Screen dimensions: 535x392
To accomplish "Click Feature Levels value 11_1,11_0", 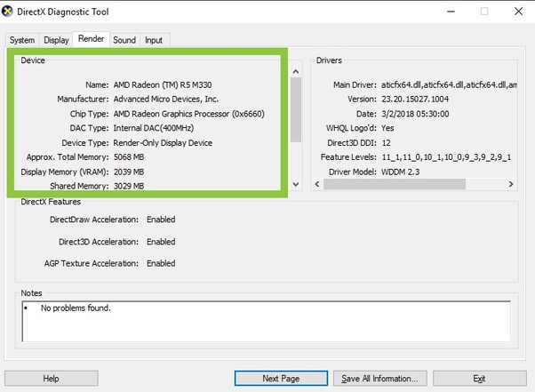I will (447, 157).
